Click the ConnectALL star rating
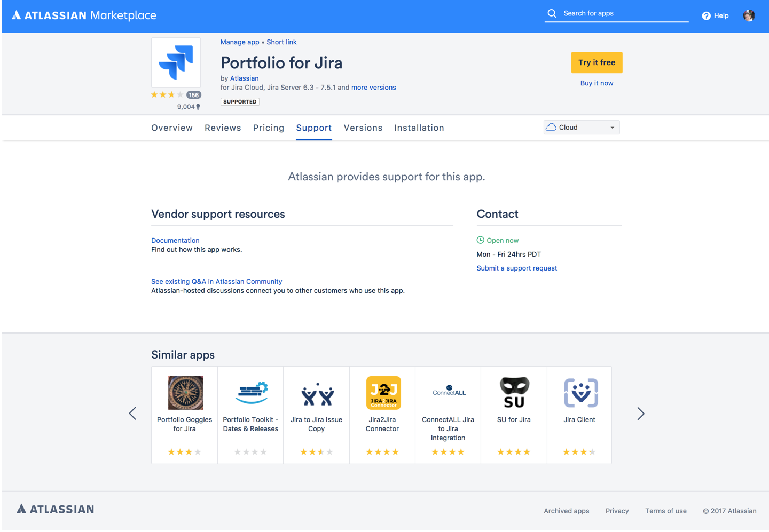 [x=448, y=452]
